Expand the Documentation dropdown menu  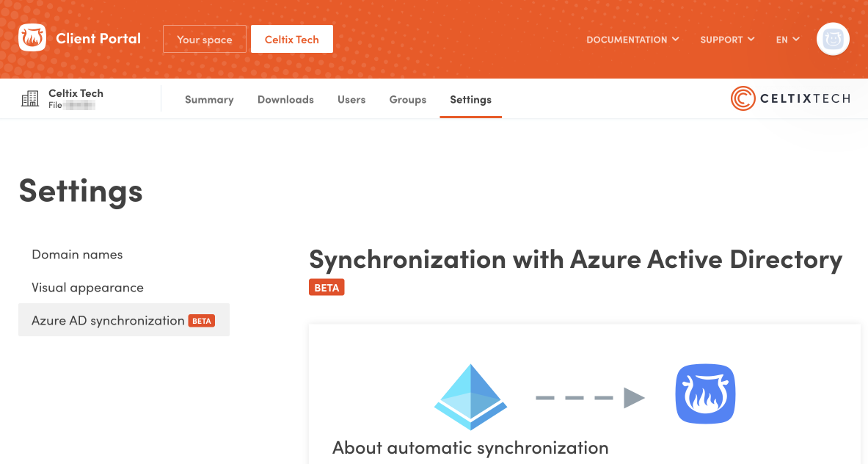pos(632,40)
